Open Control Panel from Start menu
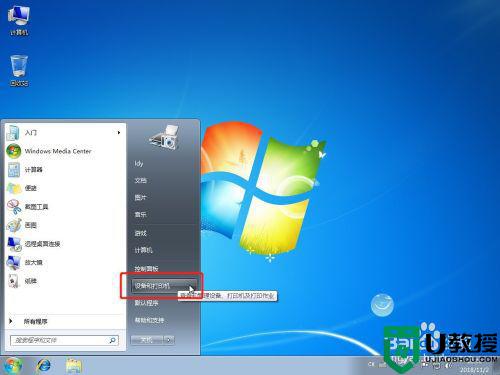Screen dimensions: 500x375 point(146,268)
